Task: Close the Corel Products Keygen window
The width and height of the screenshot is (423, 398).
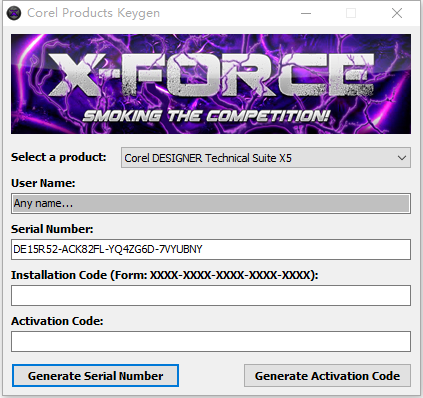Action: click(397, 13)
